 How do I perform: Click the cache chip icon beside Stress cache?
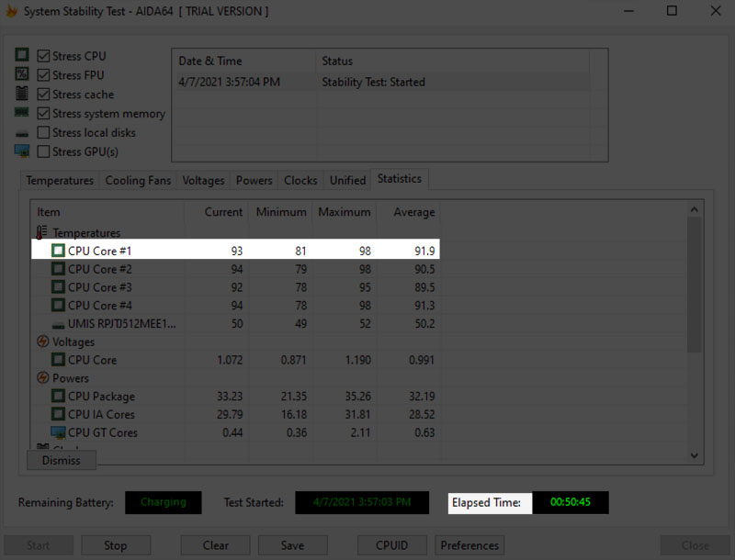pyautogui.click(x=21, y=93)
